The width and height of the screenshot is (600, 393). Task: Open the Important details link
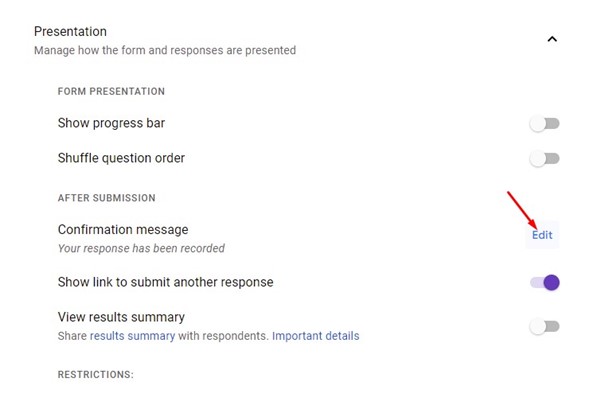pos(316,336)
